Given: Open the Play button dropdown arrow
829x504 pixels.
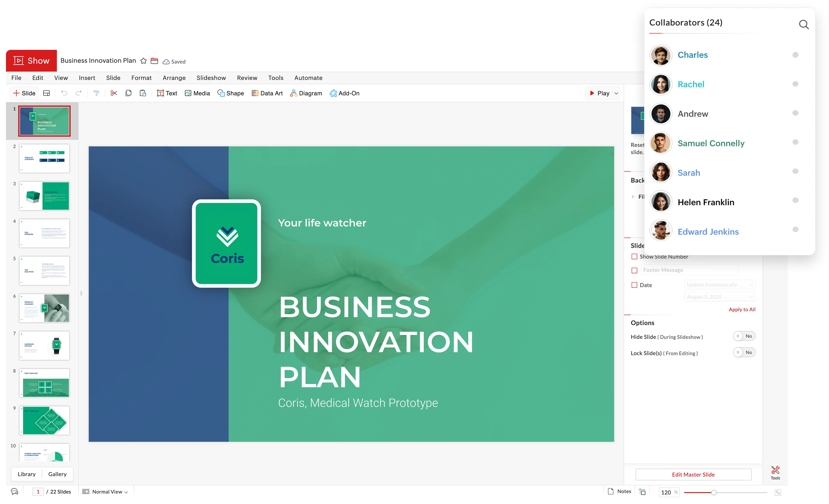Looking at the screenshot, I should pyautogui.click(x=616, y=93).
